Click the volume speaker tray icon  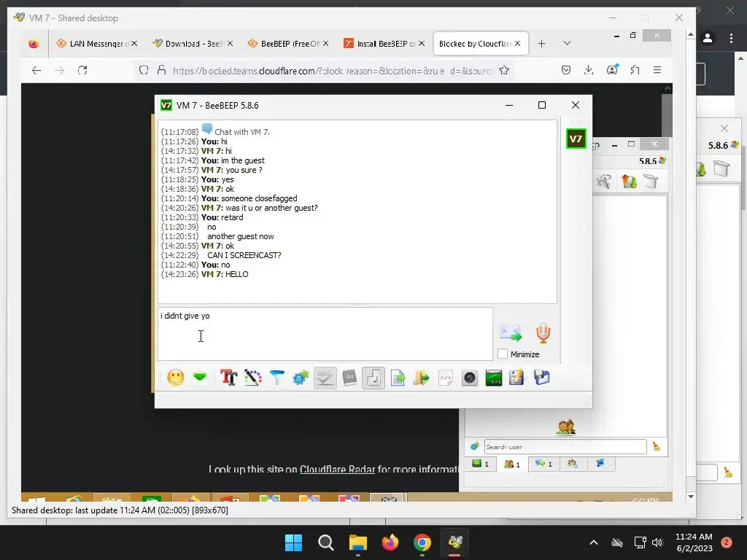click(x=657, y=542)
